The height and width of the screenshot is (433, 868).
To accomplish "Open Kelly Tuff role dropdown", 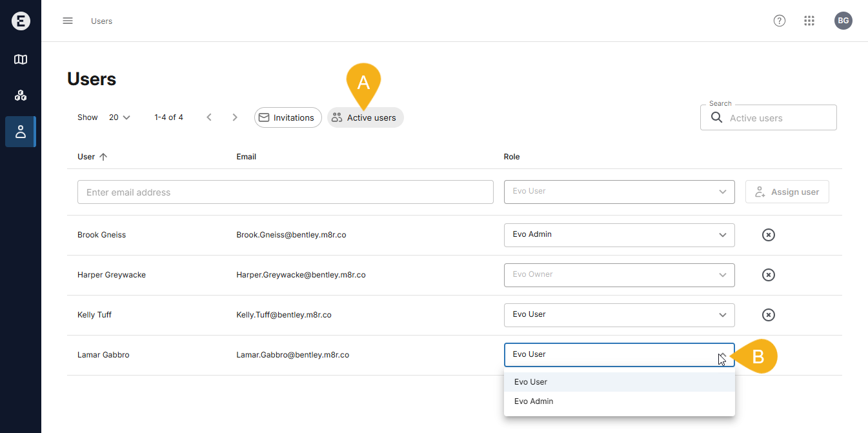I will click(x=619, y=315).
